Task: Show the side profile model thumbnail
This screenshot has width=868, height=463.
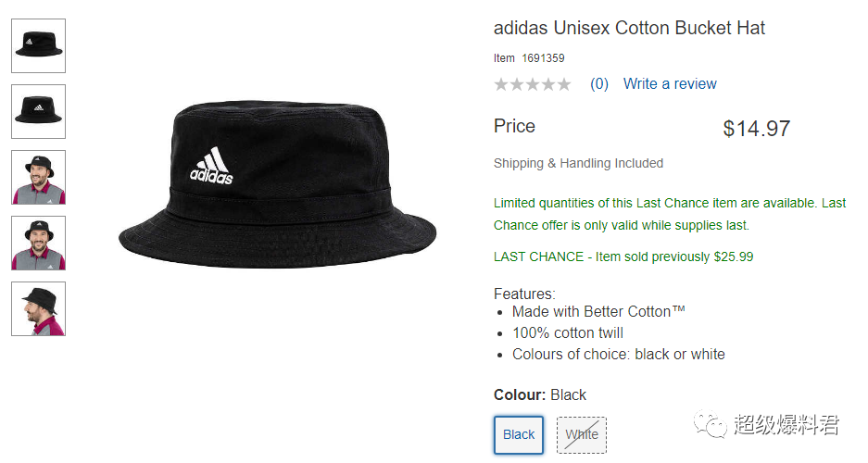Action: [x=38, y=308]
